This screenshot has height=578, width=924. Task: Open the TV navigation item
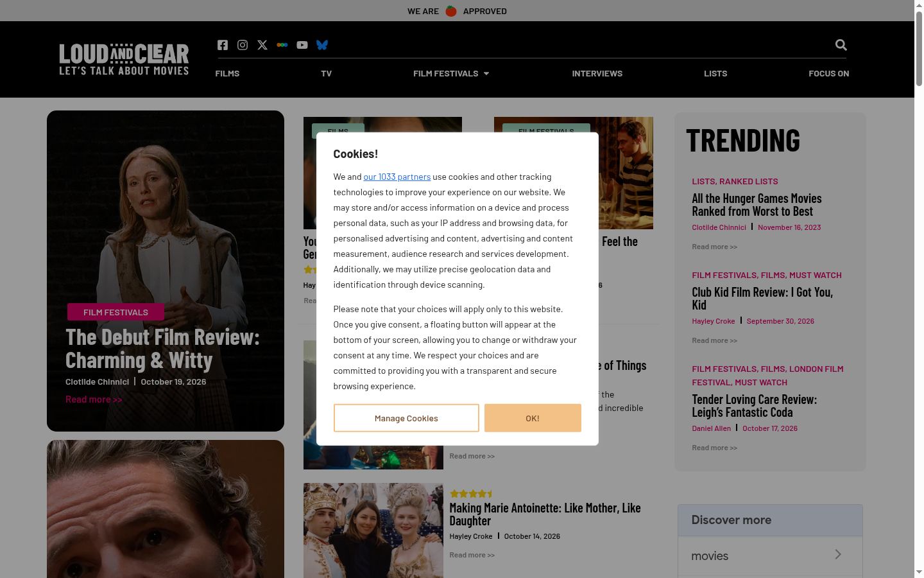[x=327, y=73]
